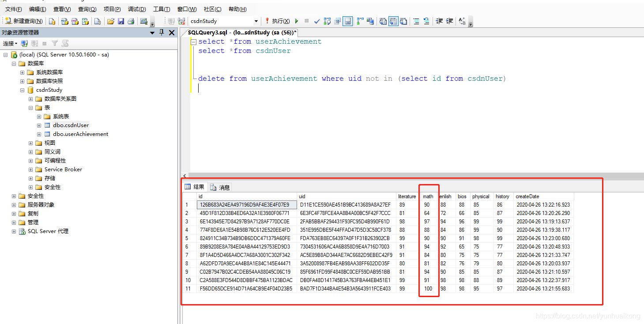
Task: Switch to the 消息 tab
Action: point(220,187)
